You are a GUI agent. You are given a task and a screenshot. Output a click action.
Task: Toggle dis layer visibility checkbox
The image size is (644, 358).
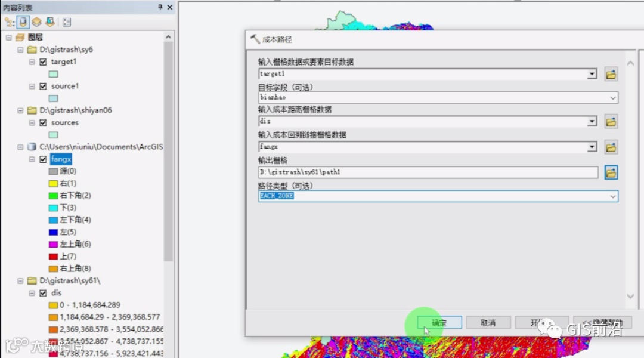pos(43,293)
